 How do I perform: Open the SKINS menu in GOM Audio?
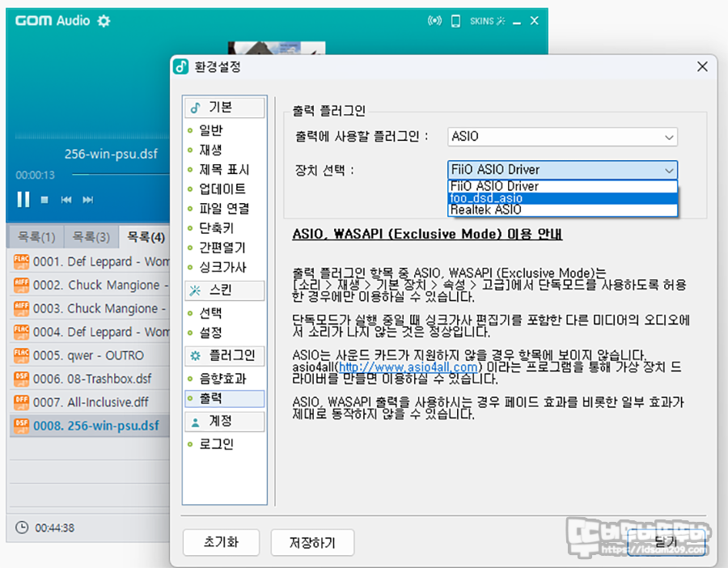coord(487,21)
